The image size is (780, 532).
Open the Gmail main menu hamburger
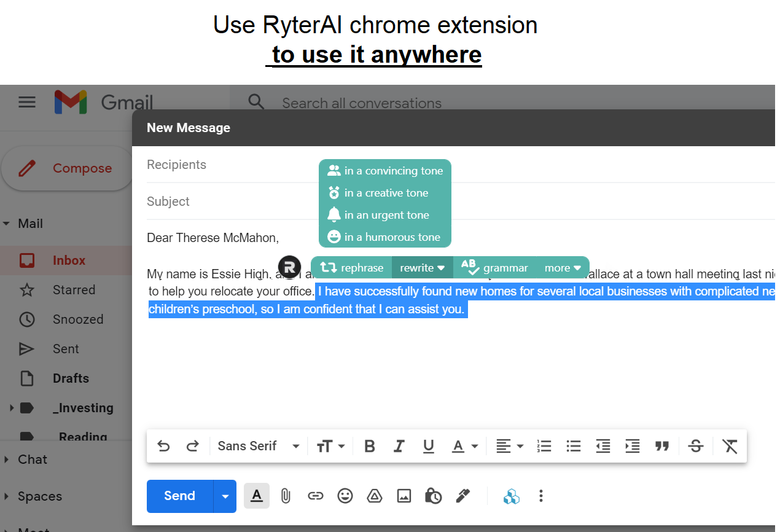point(27,102)
